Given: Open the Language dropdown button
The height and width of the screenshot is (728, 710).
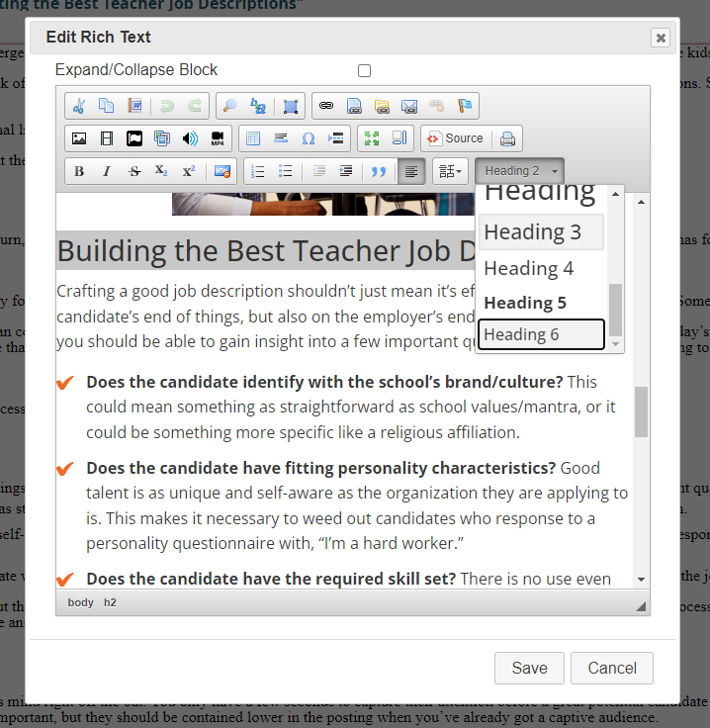Looking at the screenshot, I should [450, 171].
